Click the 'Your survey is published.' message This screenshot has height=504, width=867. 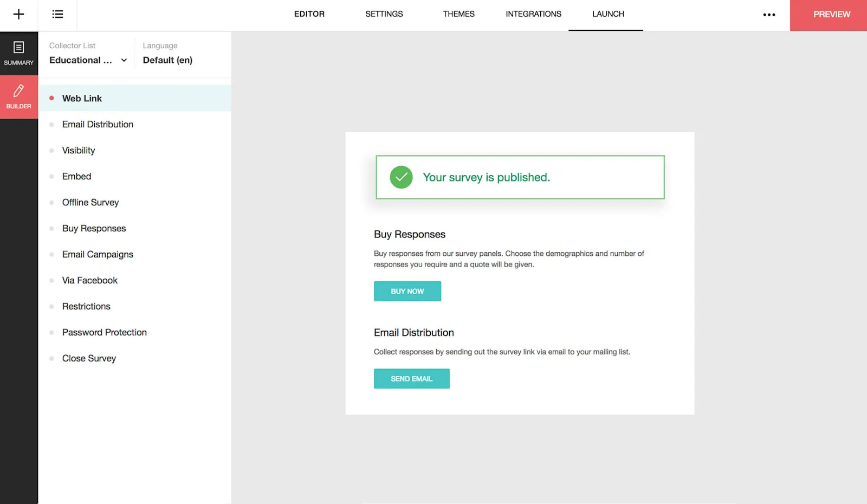coord(486,177)
